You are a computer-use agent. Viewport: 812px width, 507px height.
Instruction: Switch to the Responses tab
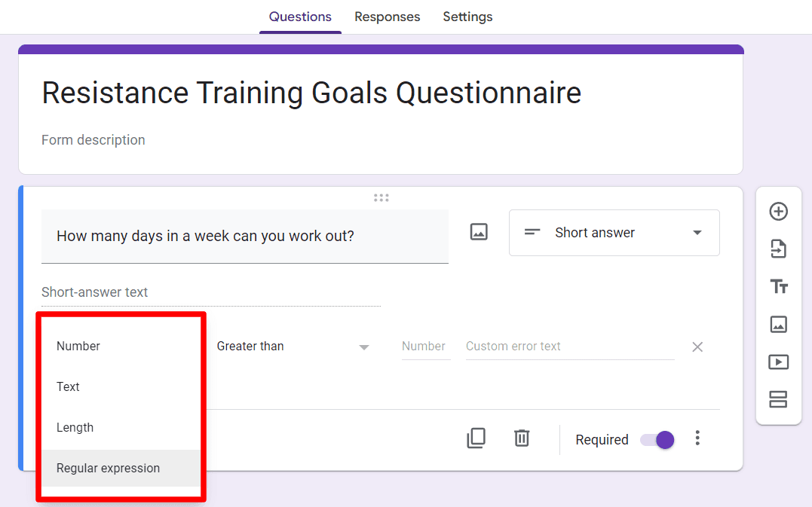pos(388,17)
